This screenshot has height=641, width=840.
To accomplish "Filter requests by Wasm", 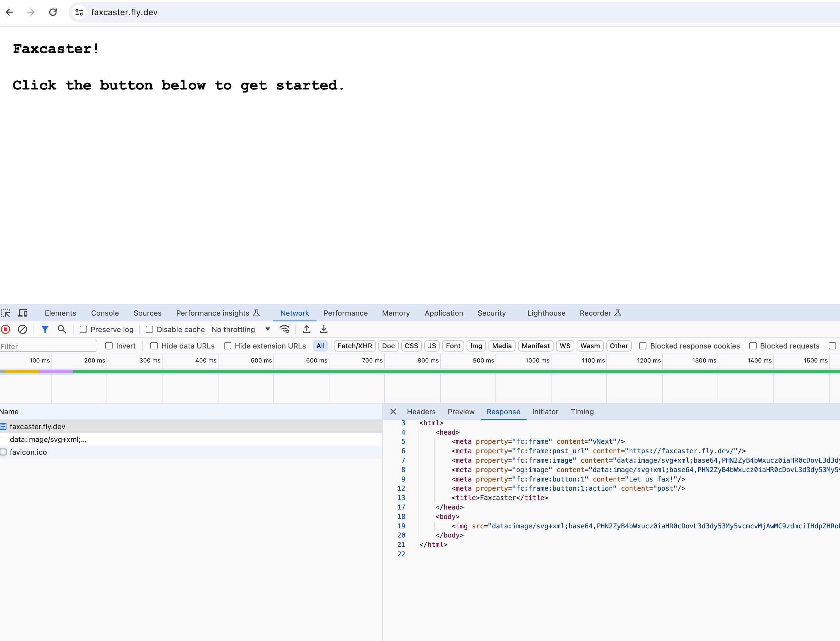I will tap(590, 346).
